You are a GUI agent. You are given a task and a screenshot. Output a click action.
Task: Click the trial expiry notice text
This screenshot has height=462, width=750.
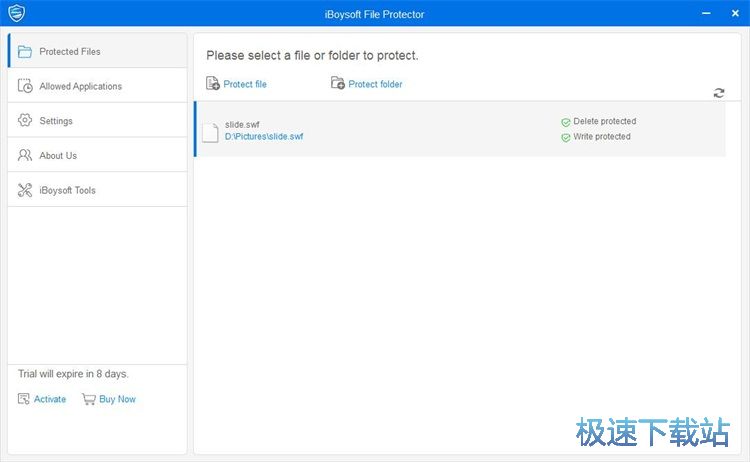tap(73, 374)
